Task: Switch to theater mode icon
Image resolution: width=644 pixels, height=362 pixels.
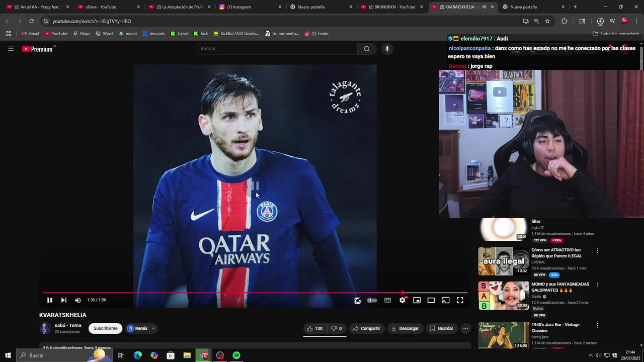Action: coord(431,300)
